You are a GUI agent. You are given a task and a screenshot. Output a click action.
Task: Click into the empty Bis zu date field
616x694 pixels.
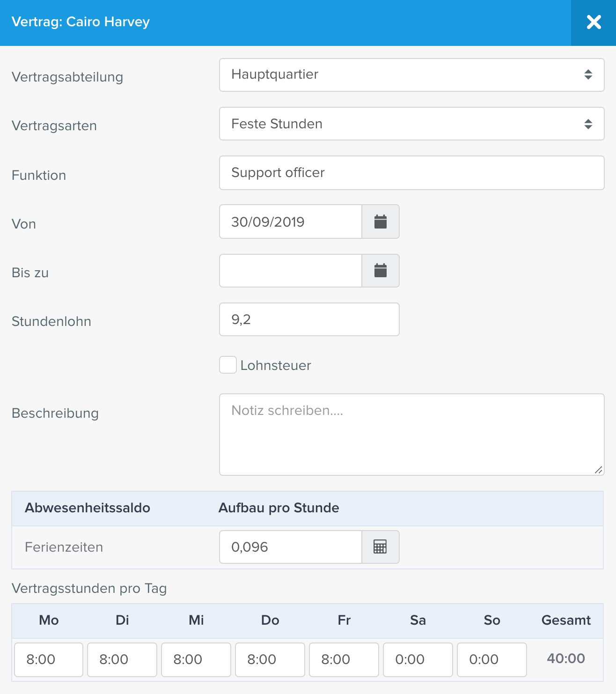(291, 271)
